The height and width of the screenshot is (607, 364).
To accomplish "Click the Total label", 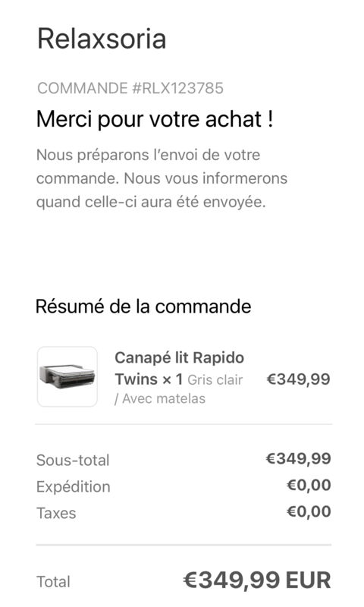I will pos(53,581).
